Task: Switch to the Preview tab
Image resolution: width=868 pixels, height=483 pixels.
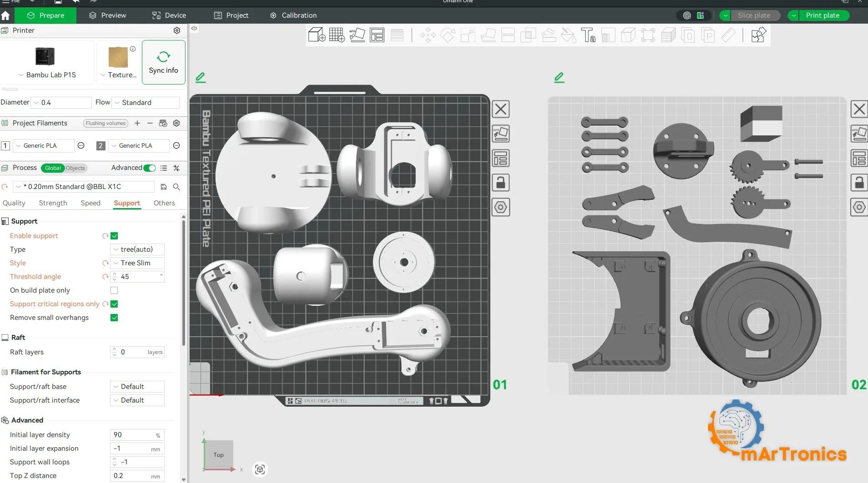Action: point(108,15)
